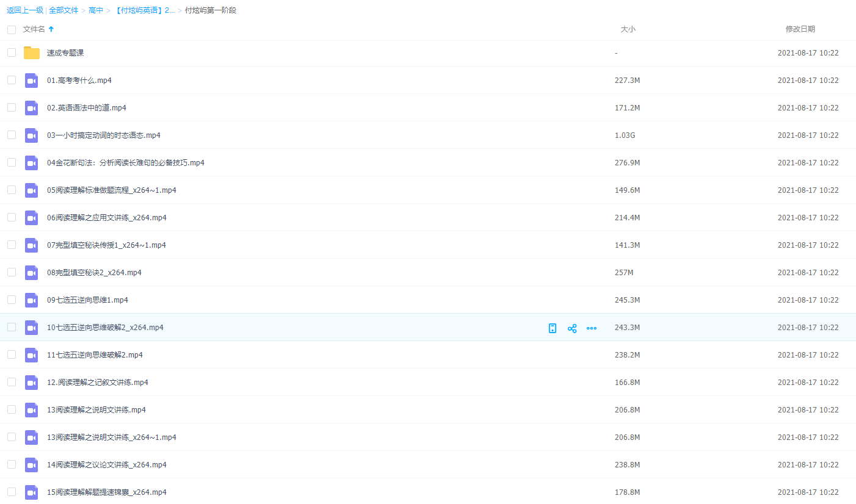The height and width of the screenshot is (504, 856).
Task: Open the 速成专题课 folder icon
Action: tap(32, 53)
